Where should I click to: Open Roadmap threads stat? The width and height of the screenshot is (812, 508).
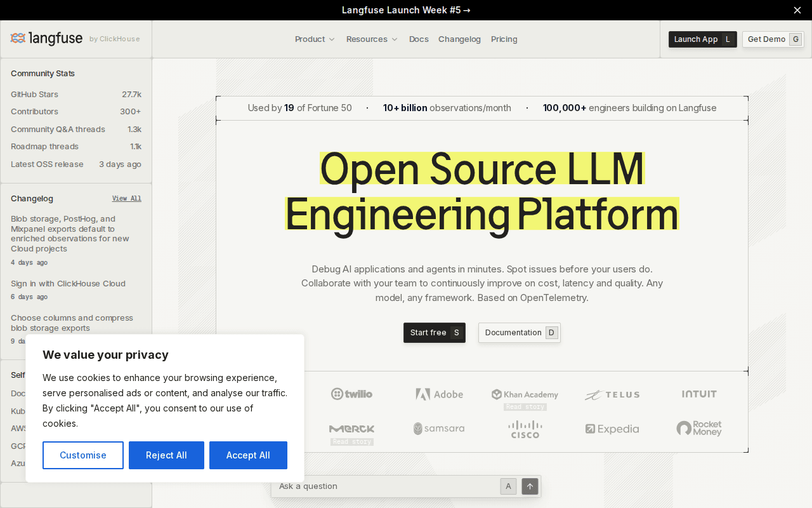pyautogui.click(x=76, y=147)
